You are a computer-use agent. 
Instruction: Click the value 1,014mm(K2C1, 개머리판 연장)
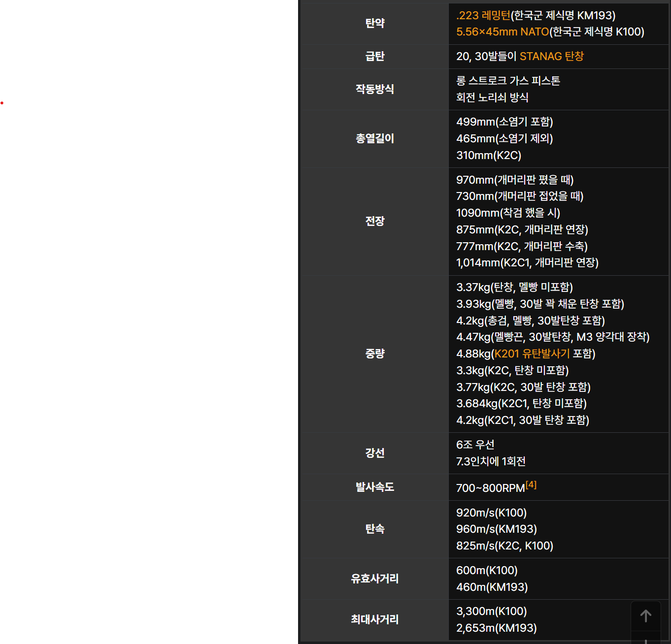527,263
